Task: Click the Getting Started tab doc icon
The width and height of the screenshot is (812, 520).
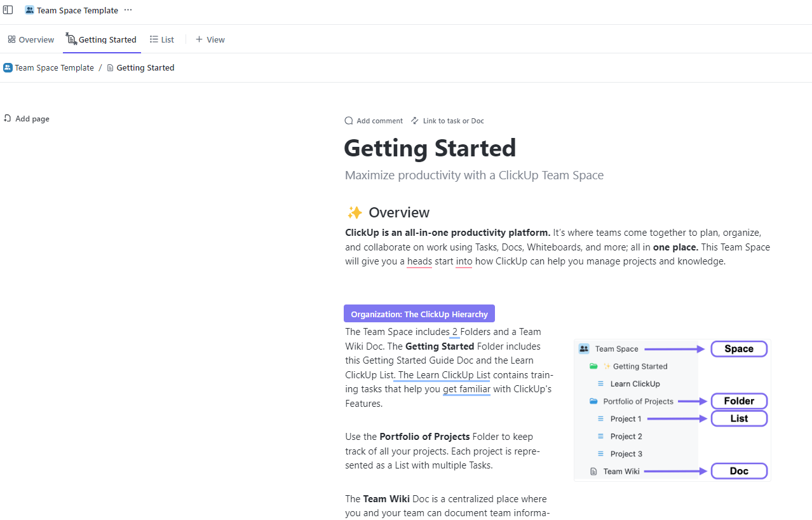Action: (x=71, y=39)
